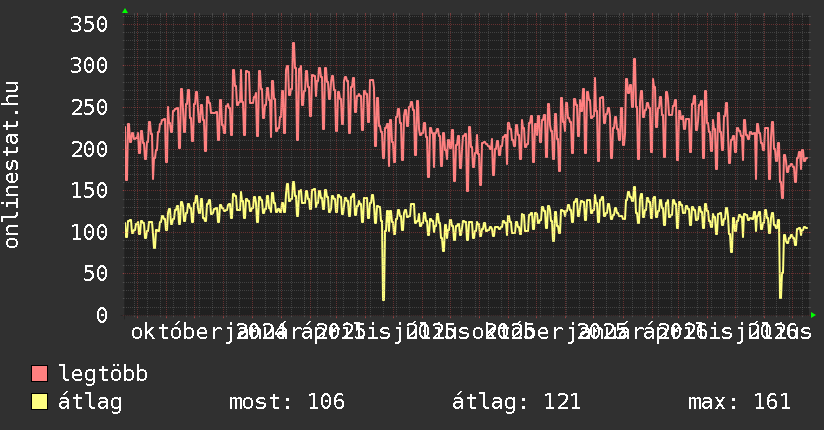Click the átlag: 121 summary value
Screen dimensions: 824x430
tap(516, 402)
